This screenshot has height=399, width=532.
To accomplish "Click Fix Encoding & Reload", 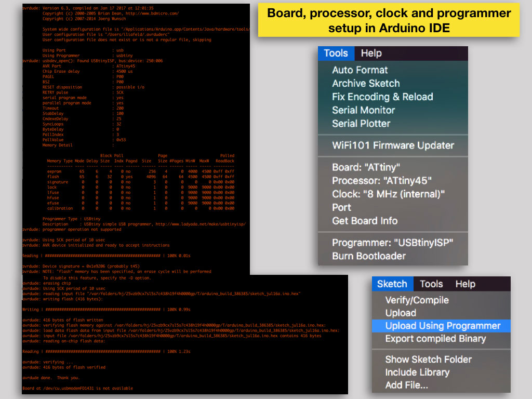I will click(x=382, y=97).
